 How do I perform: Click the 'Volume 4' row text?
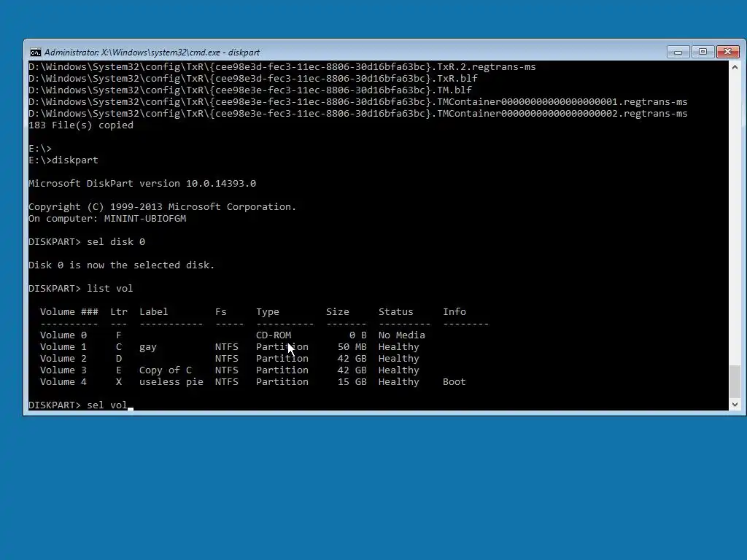point(253,381)
